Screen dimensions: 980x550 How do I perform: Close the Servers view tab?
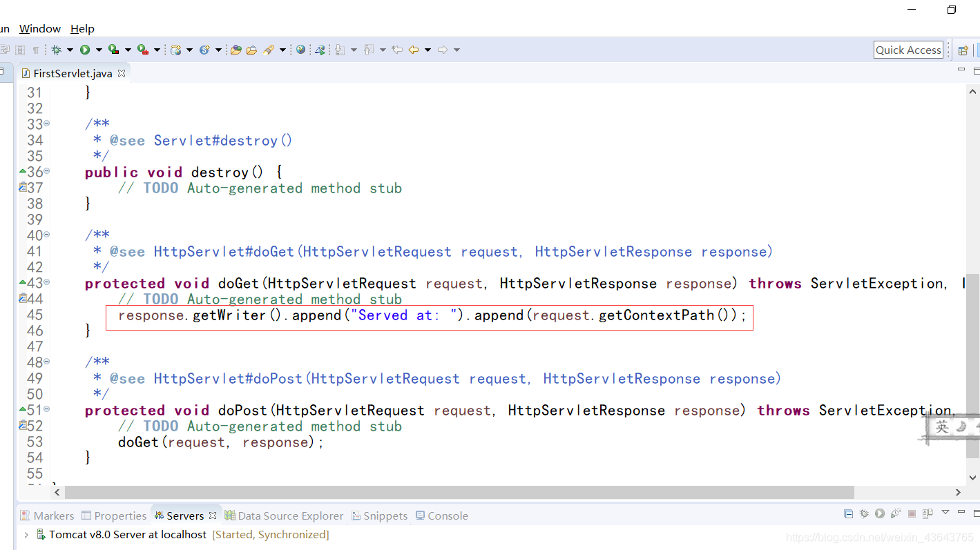(x=213, y=515)
